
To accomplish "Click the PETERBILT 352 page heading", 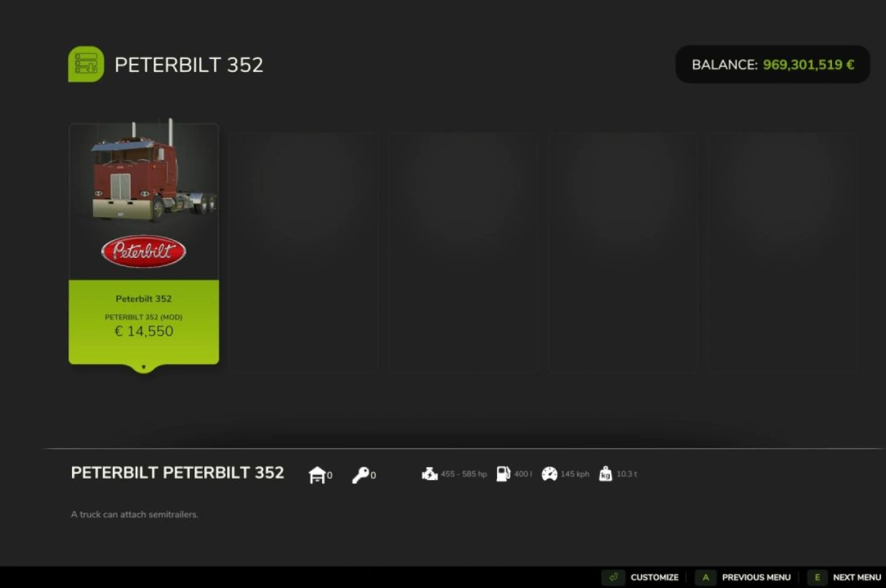I will coord(188,65).
